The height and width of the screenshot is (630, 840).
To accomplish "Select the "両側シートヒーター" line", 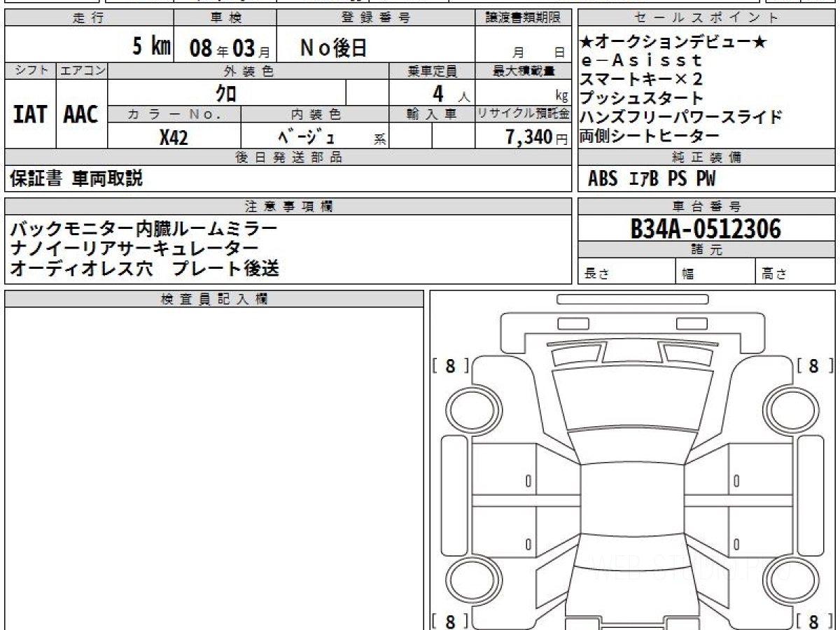I will pyautogui.click(x=650, y=135).
